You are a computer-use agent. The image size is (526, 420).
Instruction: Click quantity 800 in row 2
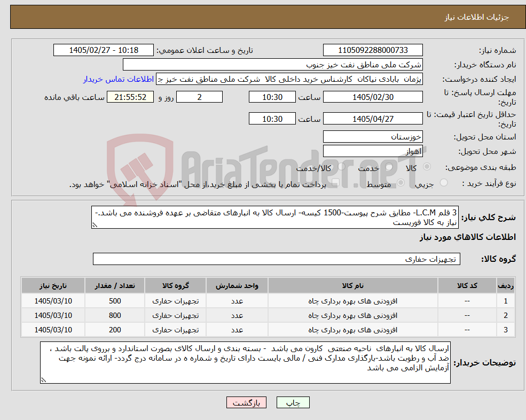click(x=115, y=315)
